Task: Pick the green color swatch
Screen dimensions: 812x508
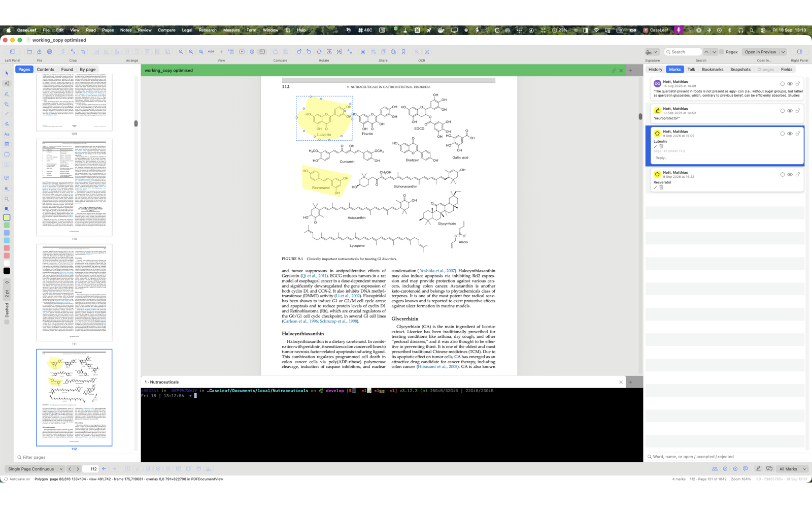Action: [7, 225]
